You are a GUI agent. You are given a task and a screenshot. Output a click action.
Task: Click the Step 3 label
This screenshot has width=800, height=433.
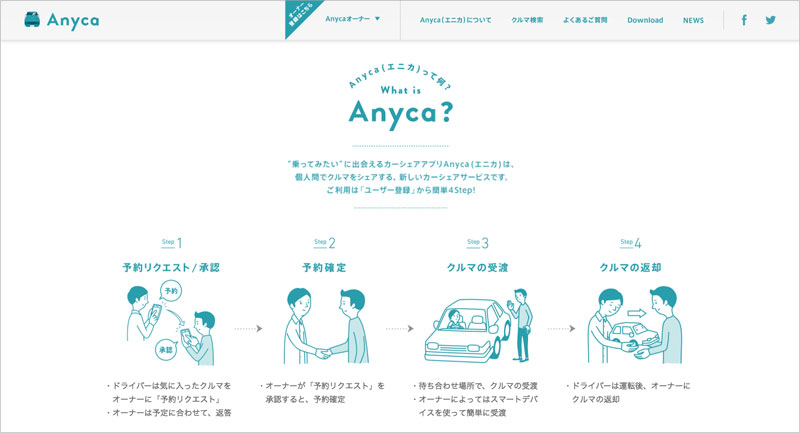478,243
